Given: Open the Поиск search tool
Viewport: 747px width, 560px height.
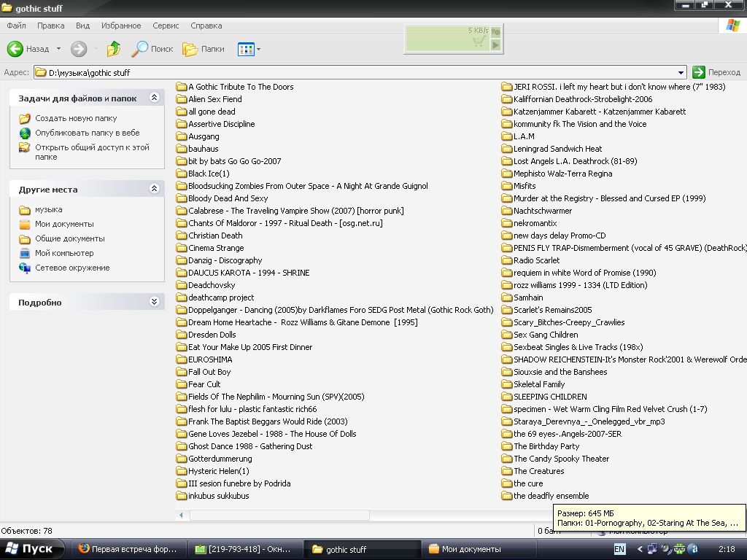Looking at the screenshot, I should (x=152, y=49).
